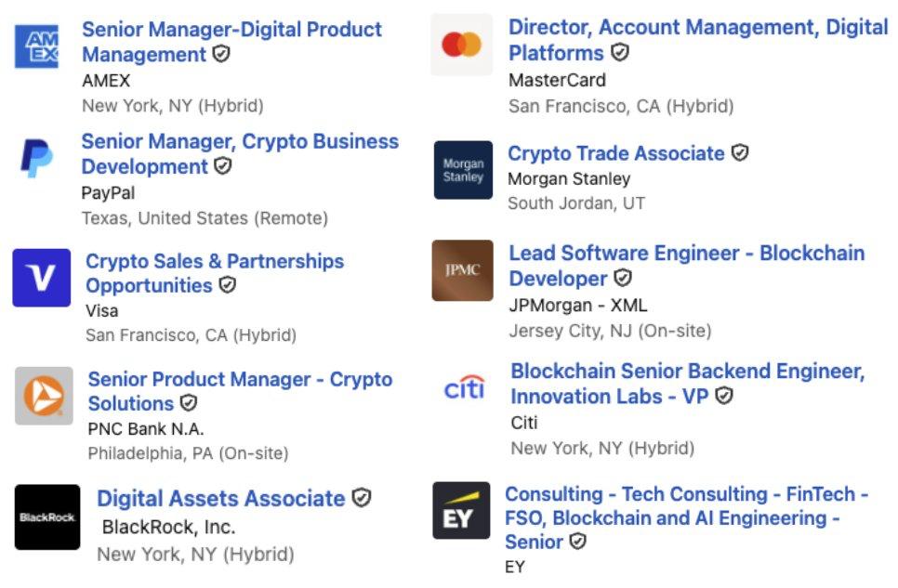Click the Morgan Stanley logo
The height and width of the screenshot is (588, 898).
462,171
